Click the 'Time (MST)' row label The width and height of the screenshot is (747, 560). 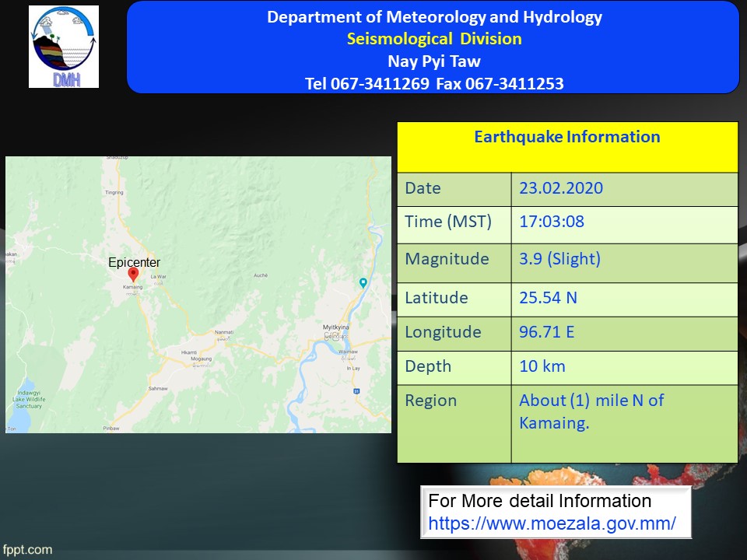click(x=448, y=222)
